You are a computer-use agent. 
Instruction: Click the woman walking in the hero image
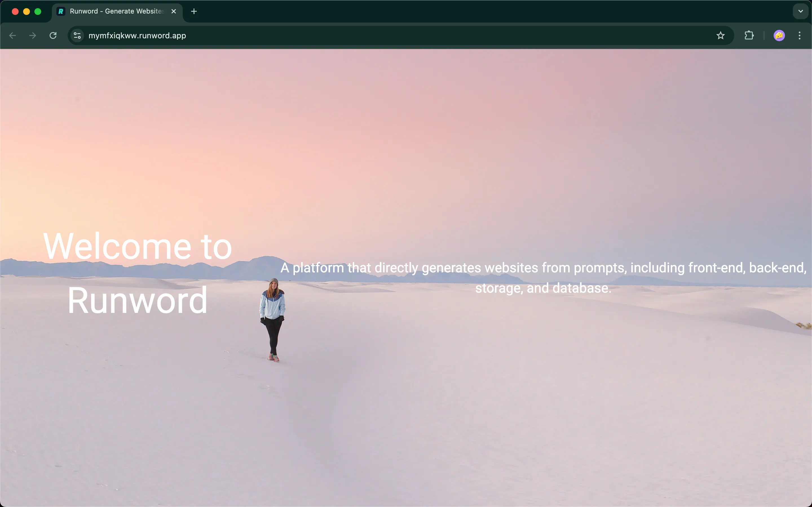(273, 319)
